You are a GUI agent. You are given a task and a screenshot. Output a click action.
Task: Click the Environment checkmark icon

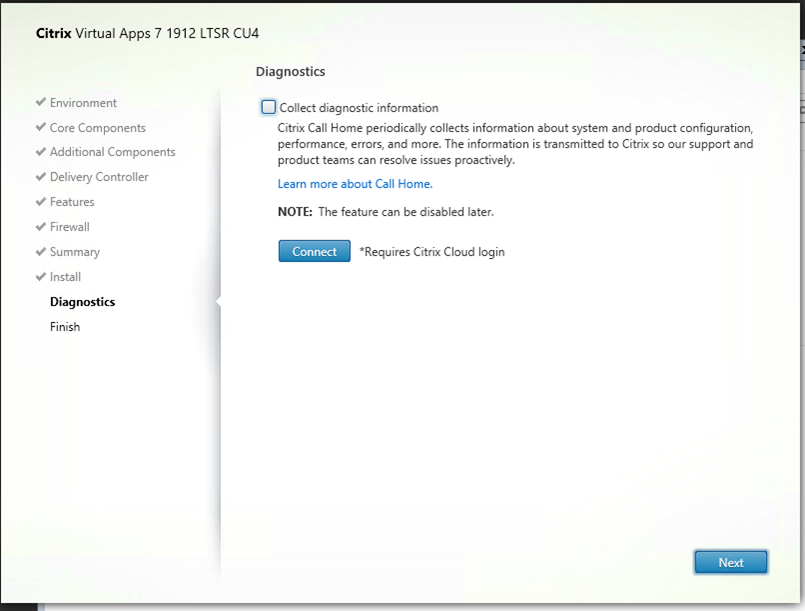click(x=41, y=102)
